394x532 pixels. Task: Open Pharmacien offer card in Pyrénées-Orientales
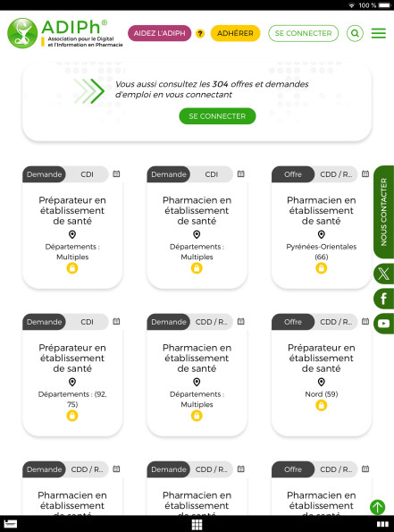tap(321, 227)
